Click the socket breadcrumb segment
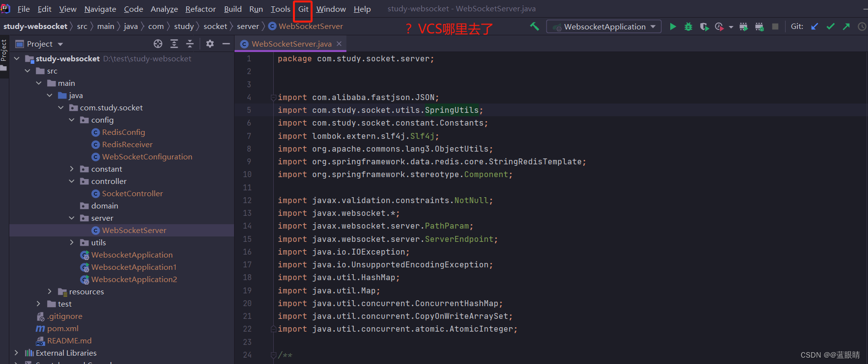This screenshot has height=364, width=868. (x=215, y=26)
